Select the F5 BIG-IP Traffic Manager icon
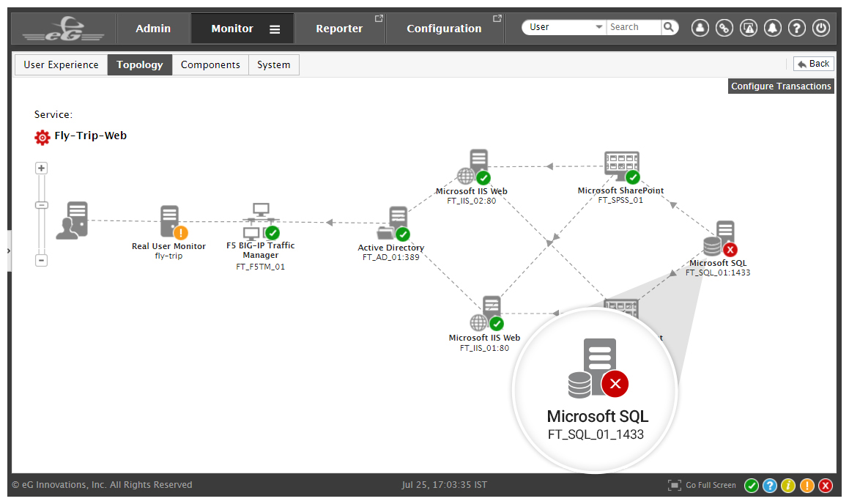The width and height of the screenshot is (849, 504). [261, 221]
